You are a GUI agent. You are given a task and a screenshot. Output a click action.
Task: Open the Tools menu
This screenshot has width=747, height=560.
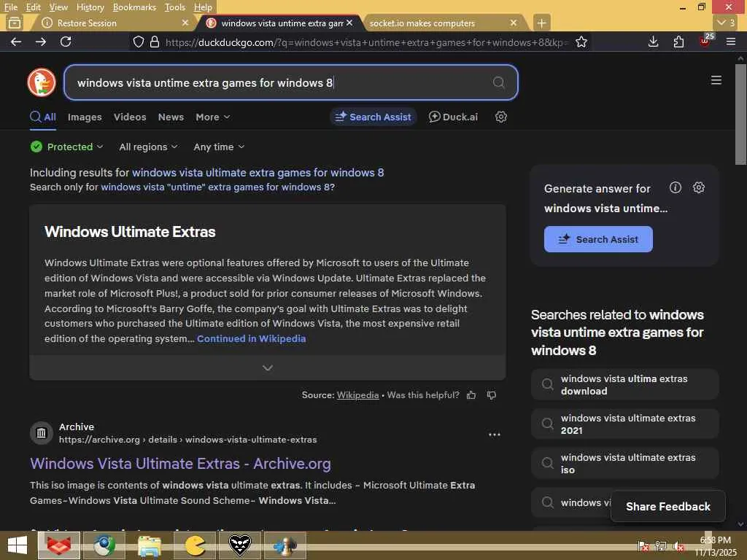click(x=174, y=7)
